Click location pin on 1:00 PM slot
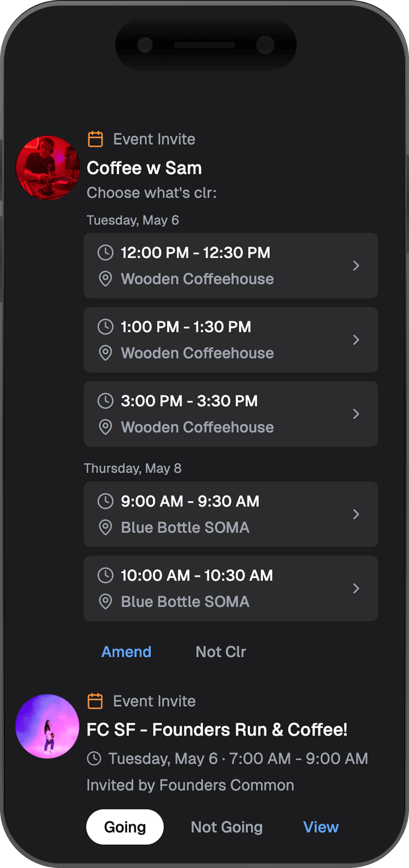The image size is (409, 868). [x=105, y=353]
